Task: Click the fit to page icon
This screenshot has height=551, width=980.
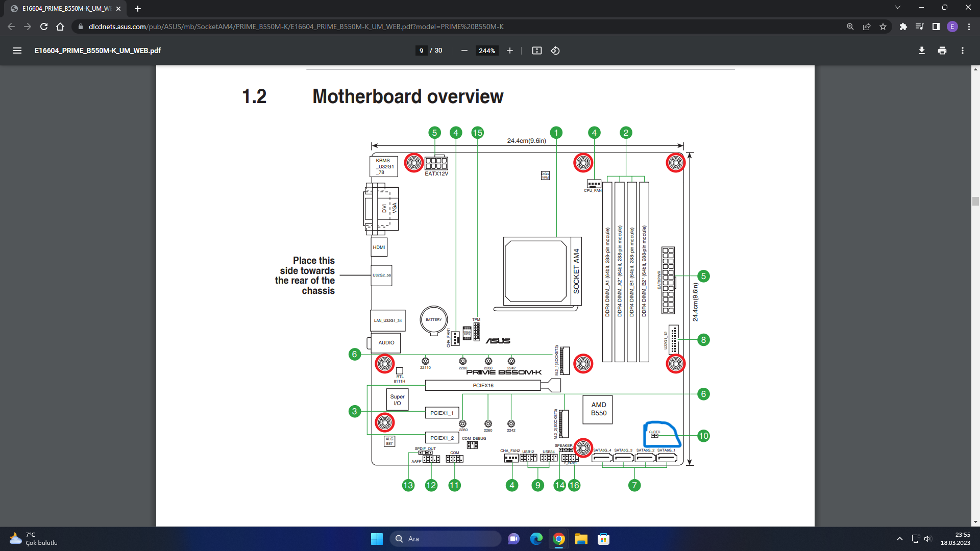Action: (x=537, y=51)
